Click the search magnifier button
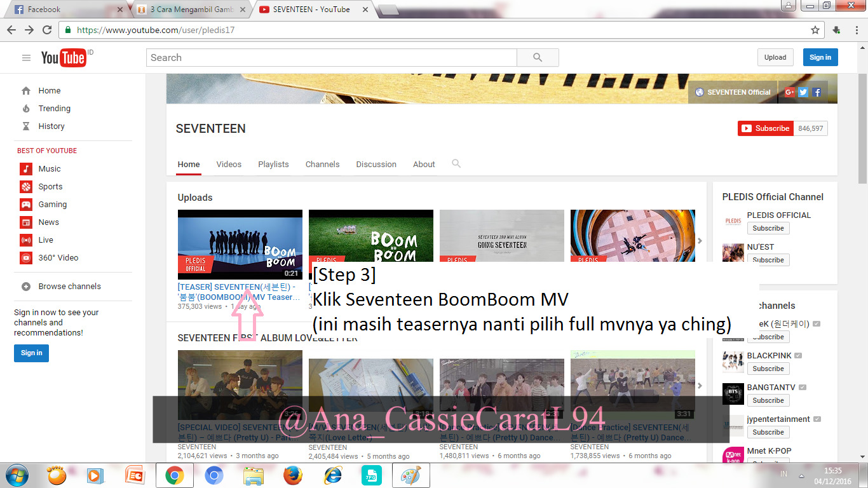Image resolution: width=868 pixels, height=488 pixels. tap(538, 57)
